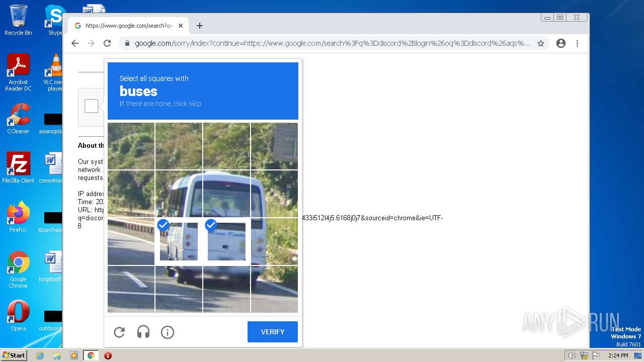The width and height of the screenshot is (644, 362).
Task: Select the bottom tile with bus wheels
Action: click(179, 289)
